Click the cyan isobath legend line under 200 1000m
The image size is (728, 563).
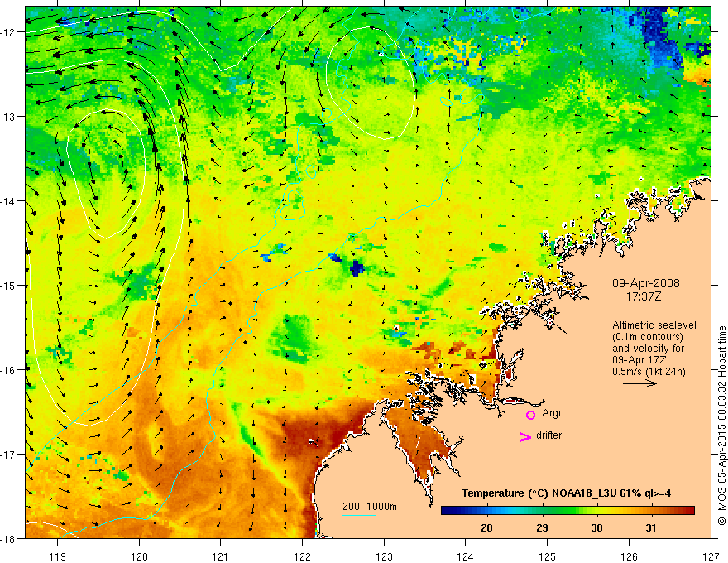(359, 515)
